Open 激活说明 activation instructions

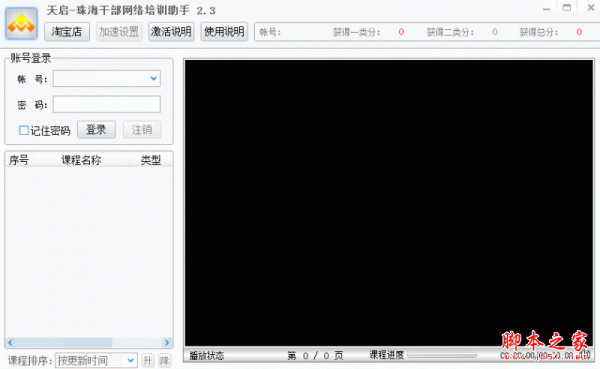point(171,32)
